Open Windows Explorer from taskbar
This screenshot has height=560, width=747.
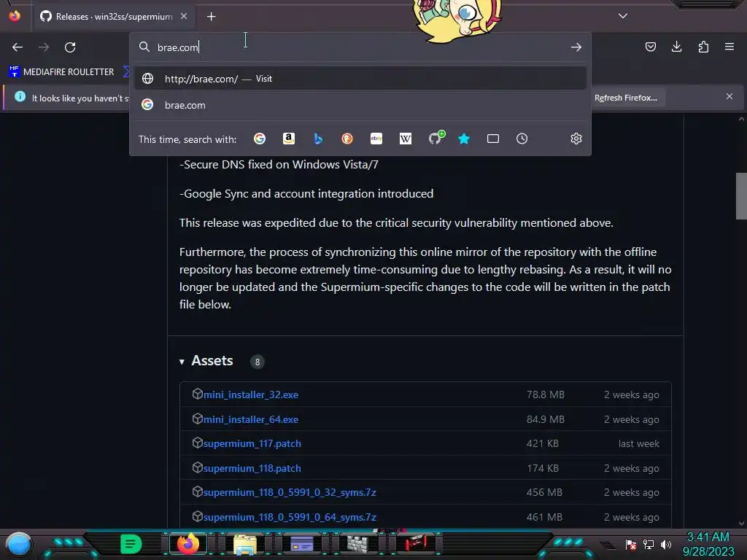click(x=245, y=544)
